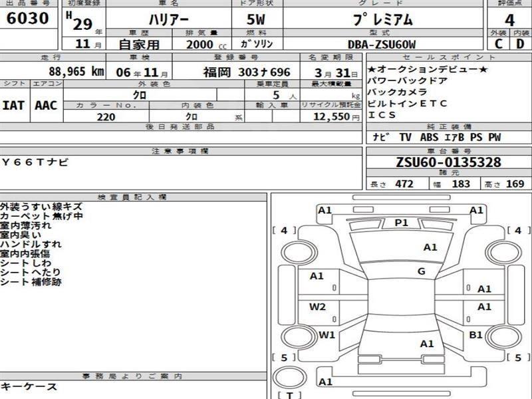
Task: Select the chassis number ZSU60-0135328
Action: [448, 162]
